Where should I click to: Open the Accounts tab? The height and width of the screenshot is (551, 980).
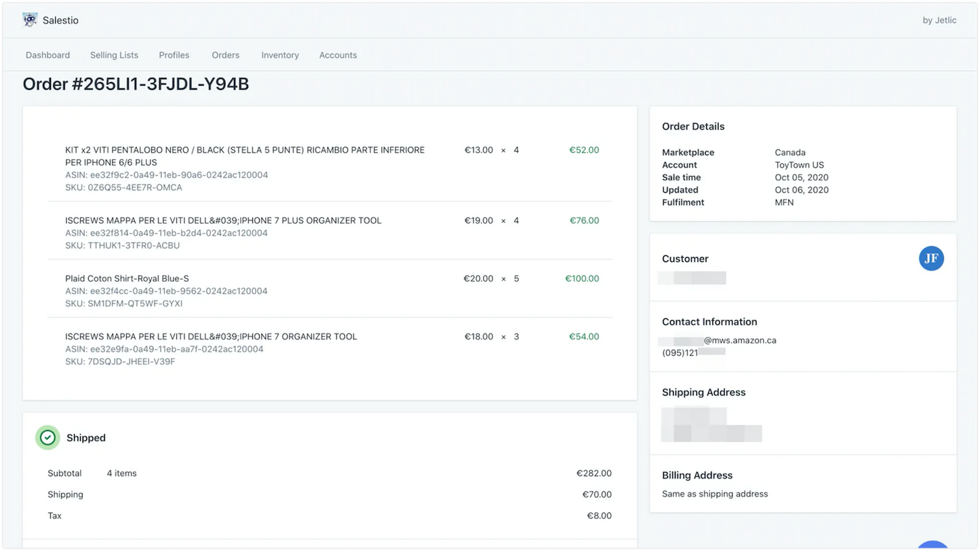click(x=338, y=55)
